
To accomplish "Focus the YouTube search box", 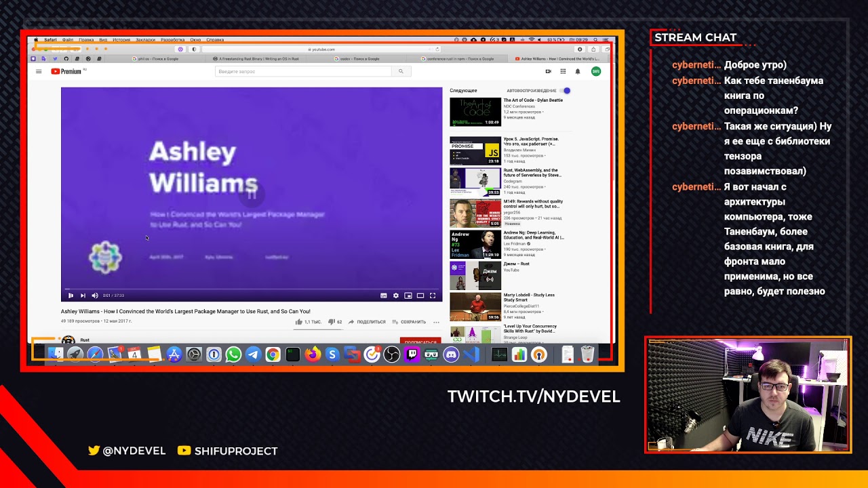I will point(303,71).
